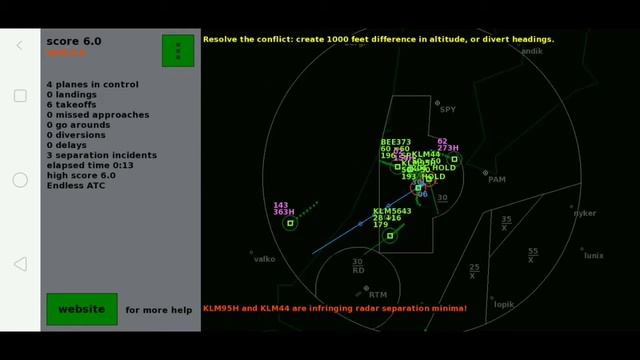Click 'for more help' text
The image size is (640, 360).
(159, 310)
